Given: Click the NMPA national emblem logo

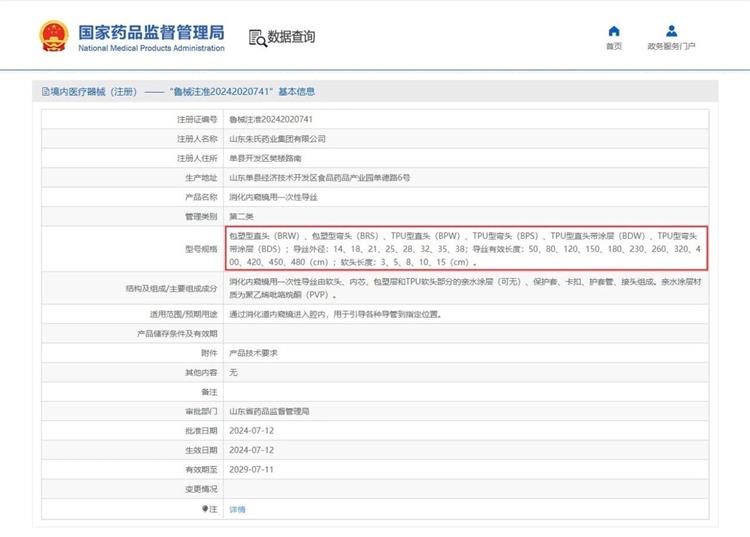Looking at the screenshot, I should 54,36.
